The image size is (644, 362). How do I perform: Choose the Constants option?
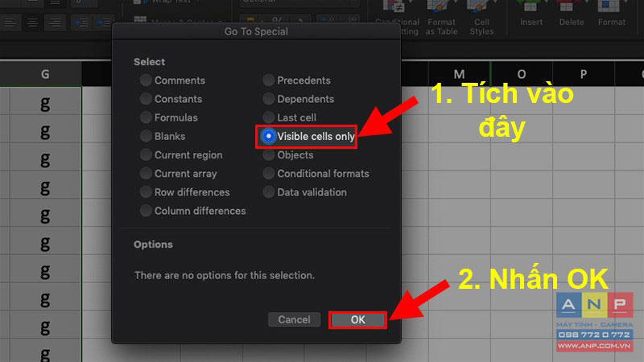point(146,98)
